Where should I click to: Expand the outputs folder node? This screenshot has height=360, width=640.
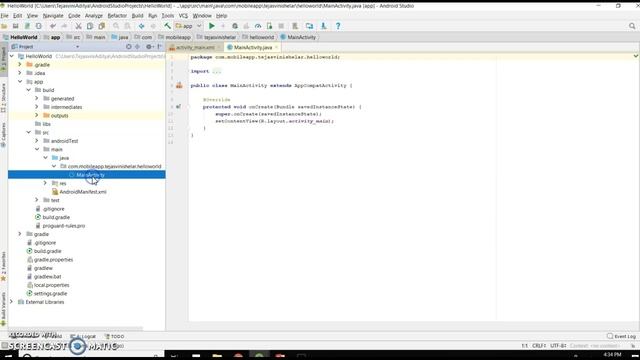point(37,116)
